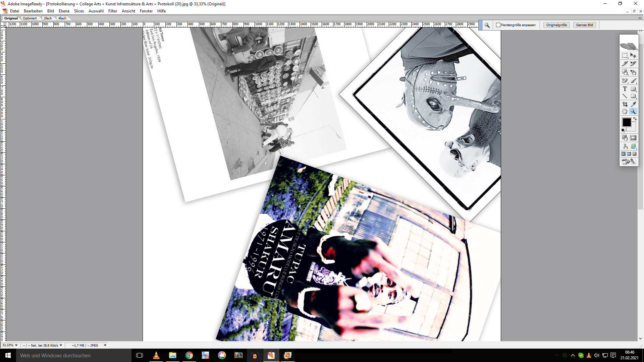This screenshot has width=644, height=362.
Task: Open Task View on taskbar
Action: 140,355
